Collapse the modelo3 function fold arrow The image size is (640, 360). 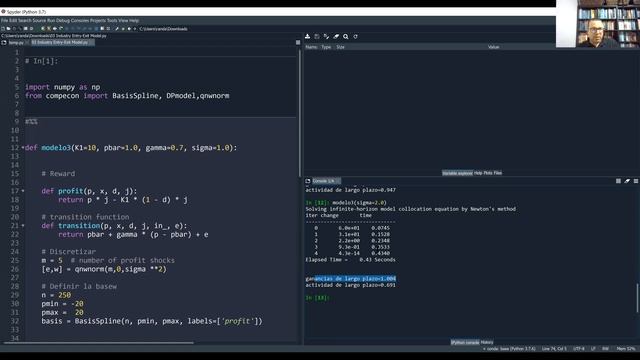pos(23,148)
